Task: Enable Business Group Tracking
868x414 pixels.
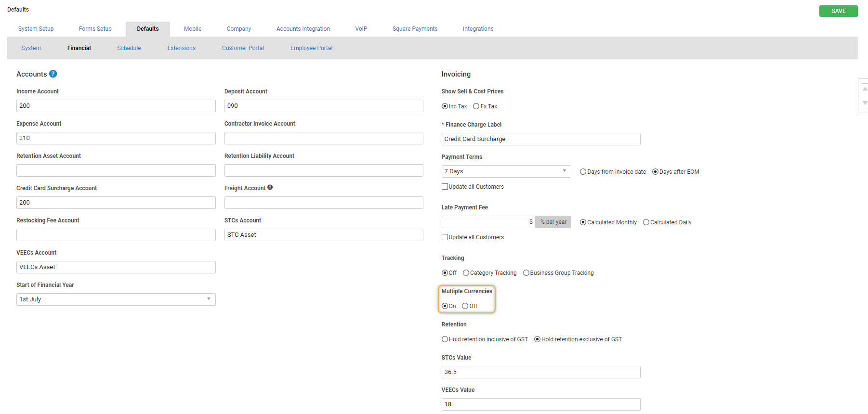Action: click(x=526, y=273)
